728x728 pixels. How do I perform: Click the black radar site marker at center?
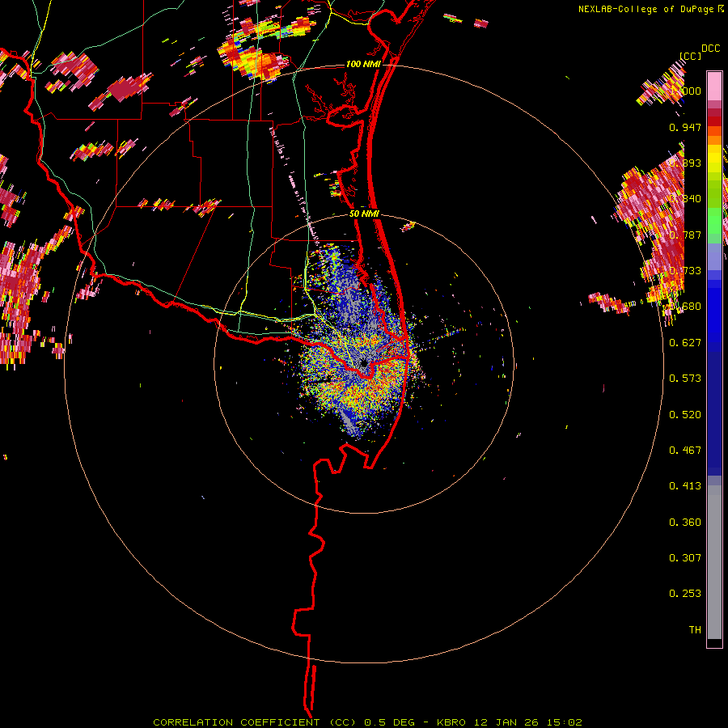(363, 362)
